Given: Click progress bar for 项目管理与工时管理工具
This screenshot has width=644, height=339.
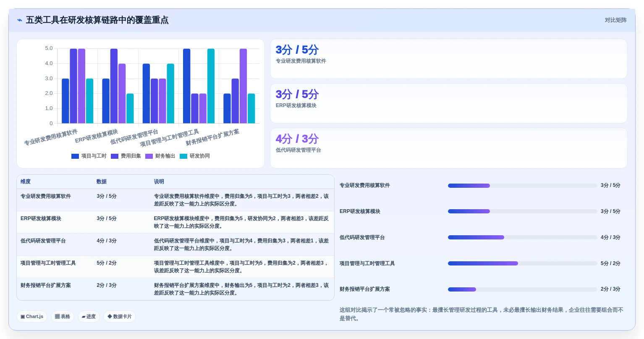Looking at the screenshot, I should tap(522, 263).
